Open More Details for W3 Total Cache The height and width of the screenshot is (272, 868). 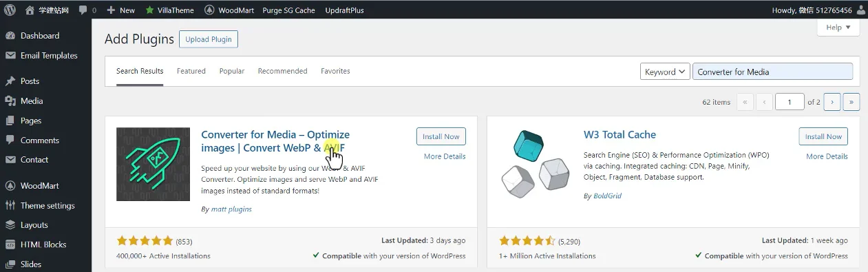827,156
